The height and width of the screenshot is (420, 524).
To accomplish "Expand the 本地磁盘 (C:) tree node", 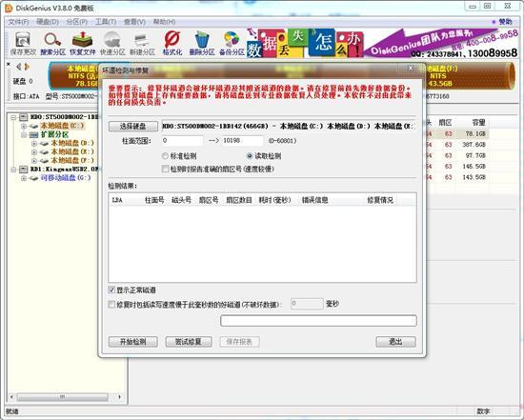I will pyautogui.click(x=24, y=126).
